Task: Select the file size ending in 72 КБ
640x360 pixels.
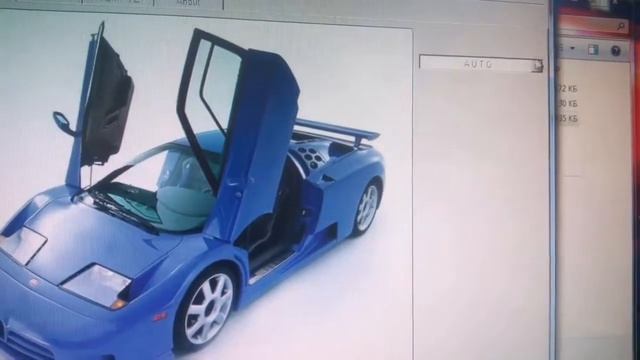Action: pyautogui.click(x=568, y=89)
